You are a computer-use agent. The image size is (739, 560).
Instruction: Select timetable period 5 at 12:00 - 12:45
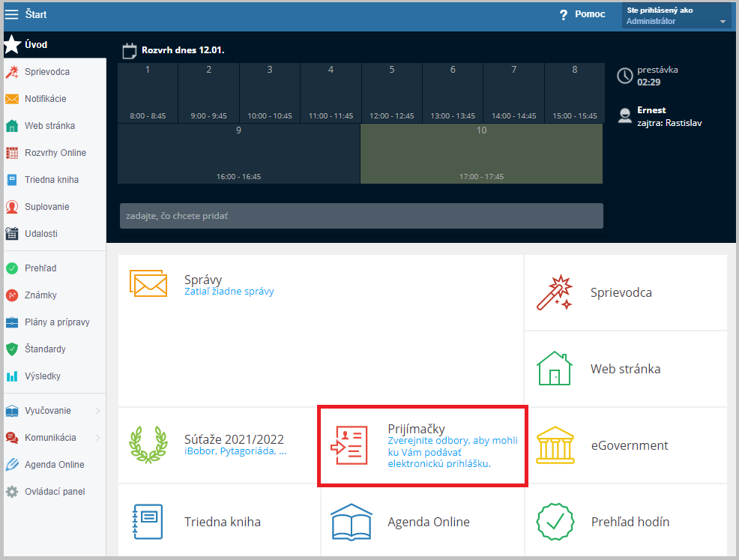pos(392,93)
